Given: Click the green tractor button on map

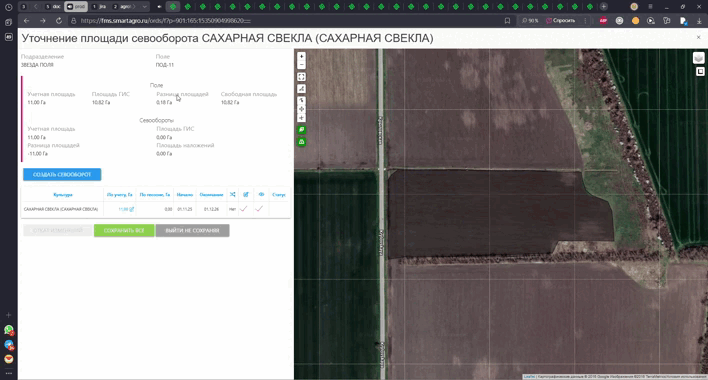Looking at the screenshot, I should coord(301,142).
